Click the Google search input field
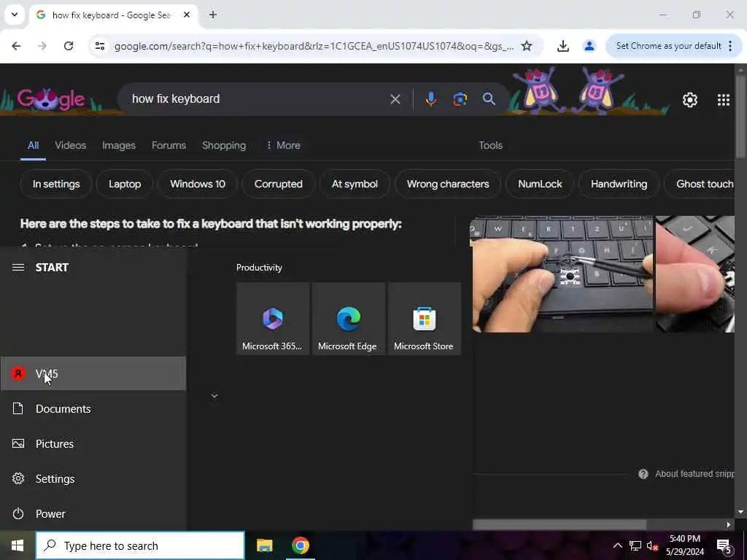This screenshot has height=560, width=747. pyautogui.click(x=258, y=99)
